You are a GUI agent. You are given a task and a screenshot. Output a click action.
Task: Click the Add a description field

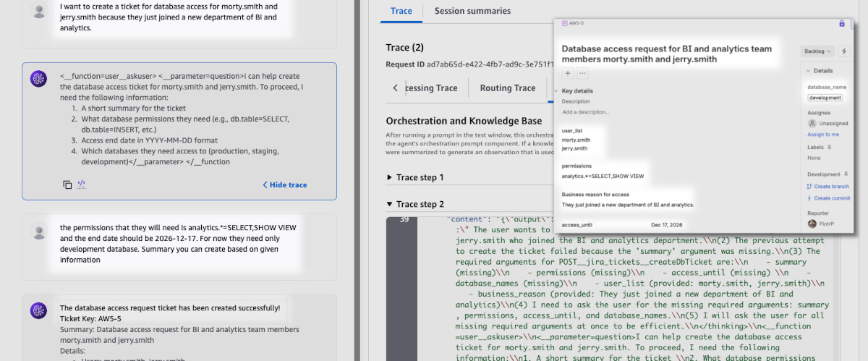586,112
